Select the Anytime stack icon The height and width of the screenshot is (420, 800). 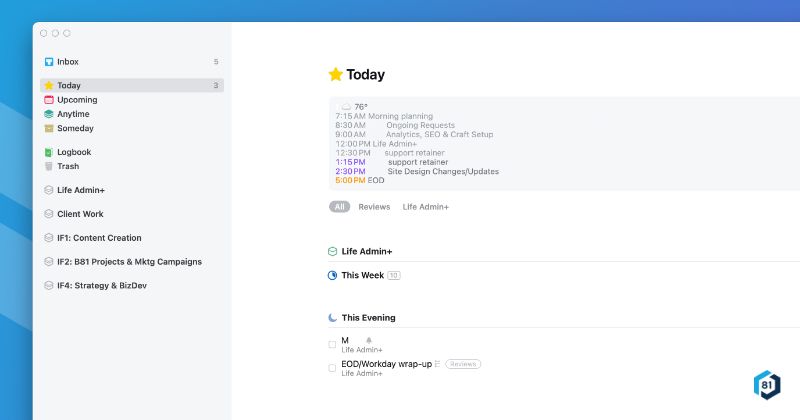(x=49, y=114)
